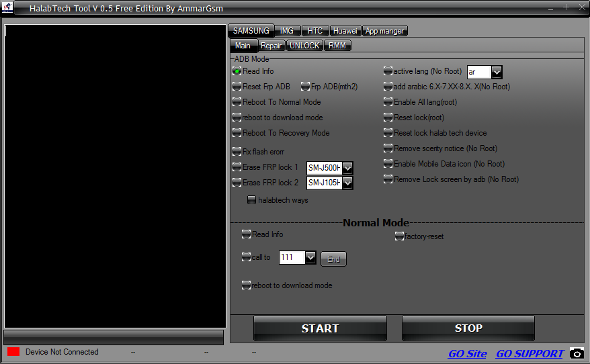Image resolution: width=590 pixels, height=364 pixels.
Task: Select Remove Lock screen by adb
Action: (x=388, y=179)
